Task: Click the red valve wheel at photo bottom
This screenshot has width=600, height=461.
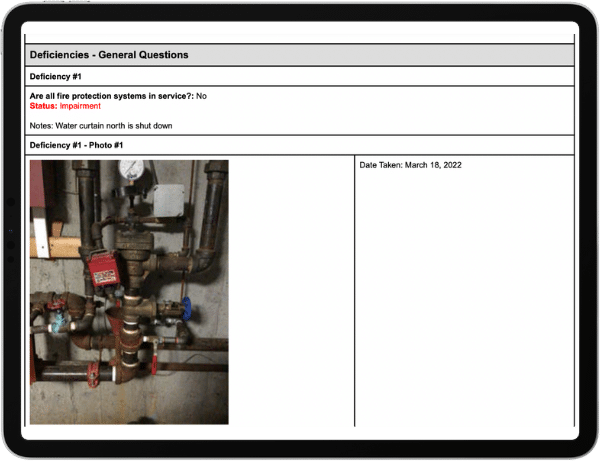Action: click(93, 378)
